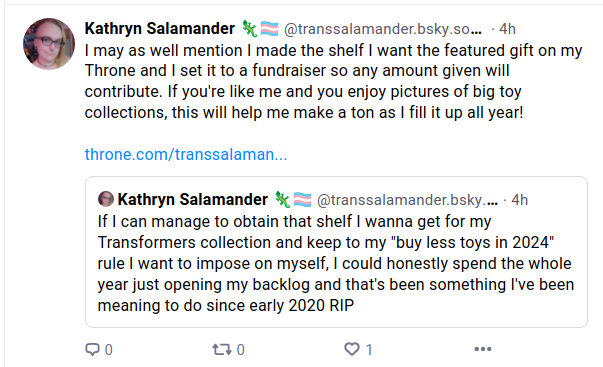Screen dimensions: 603x367
Task: Open the large profile avatar of the post author
Action: coord(49,44)
